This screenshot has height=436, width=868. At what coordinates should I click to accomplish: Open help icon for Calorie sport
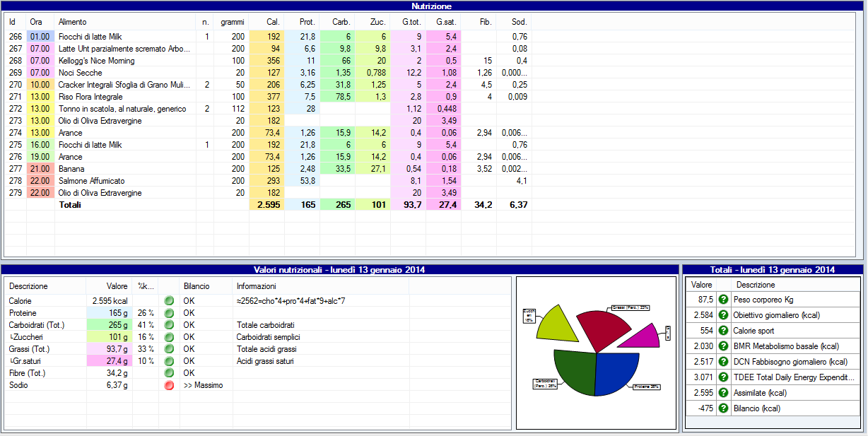[x=723, y=331]
